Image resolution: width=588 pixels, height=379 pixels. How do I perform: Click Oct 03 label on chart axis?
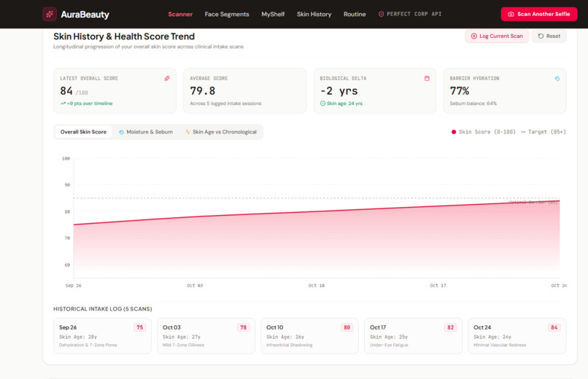tap(195, 286)
